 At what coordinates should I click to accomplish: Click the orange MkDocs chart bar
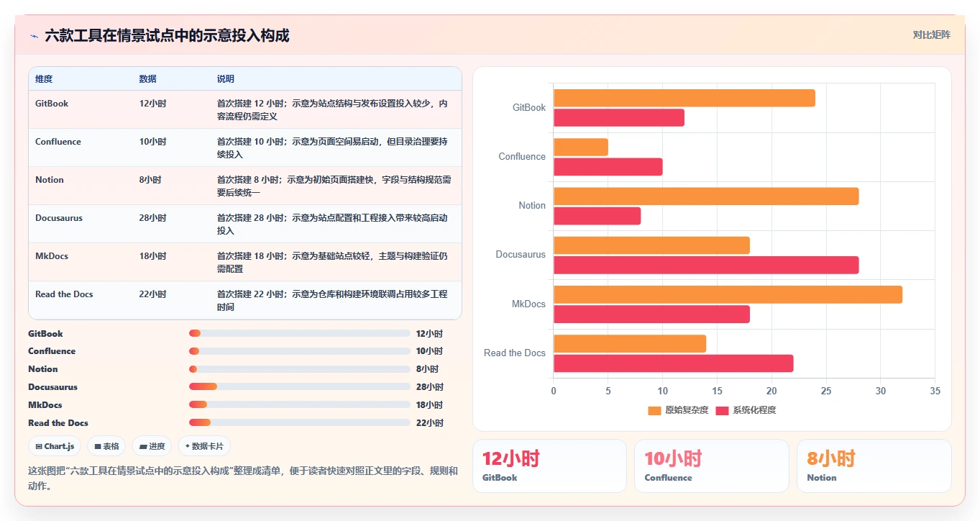pos(728,294)
